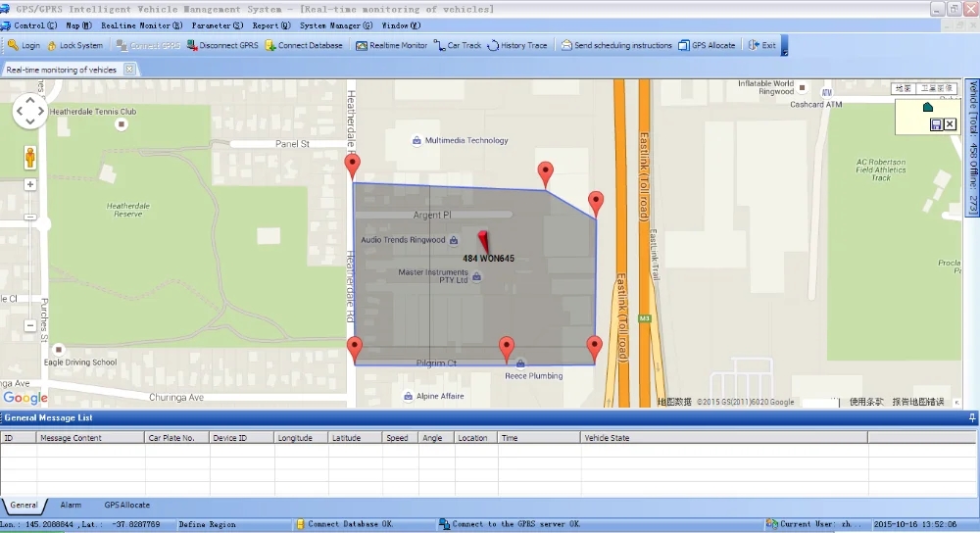Open the 报告地图错误 report link
The width and height of the screenshot is (980, 533).
(917, 402)
